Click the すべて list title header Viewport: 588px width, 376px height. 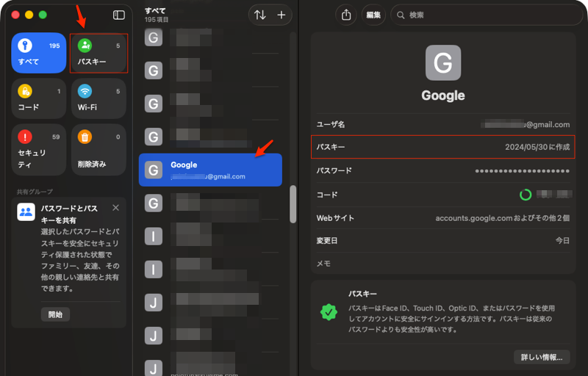pyautogui.click(x=155, y=11)
